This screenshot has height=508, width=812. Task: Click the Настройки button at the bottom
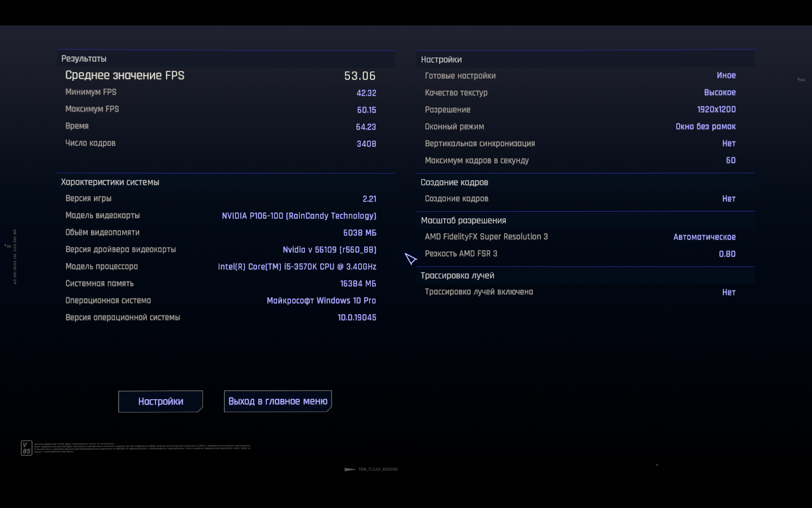click(160, 401)
